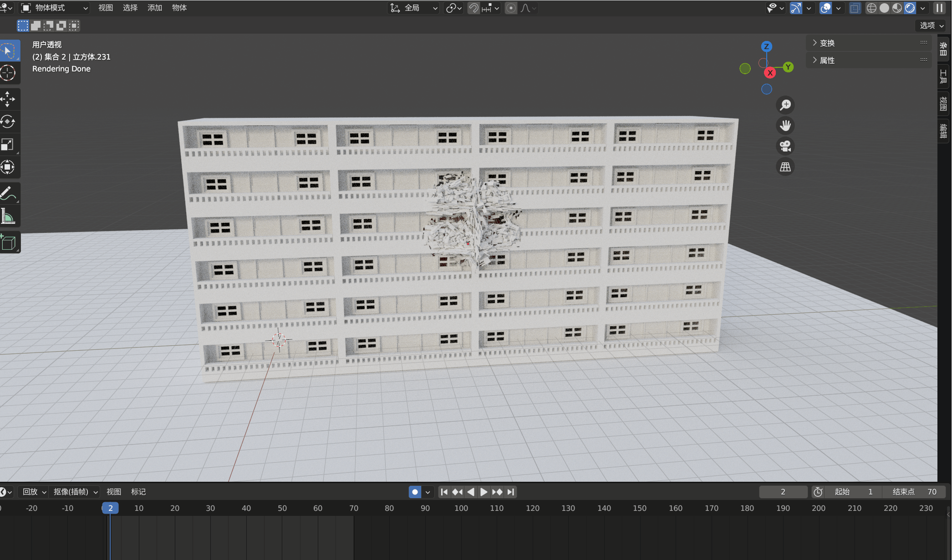The width and height of the screenshot is (952, 560).
Task: Toggle proportional editing button
Action: [511, 8]
